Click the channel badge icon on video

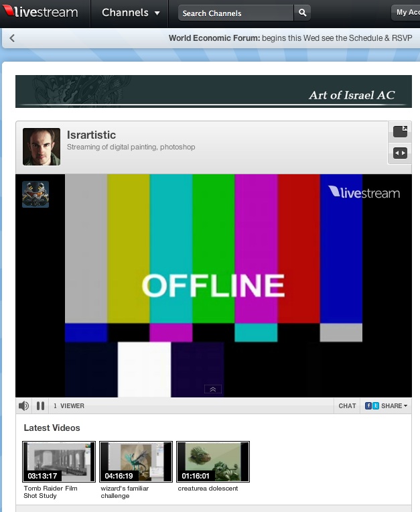pyautogui.click(x=36, y=194)
